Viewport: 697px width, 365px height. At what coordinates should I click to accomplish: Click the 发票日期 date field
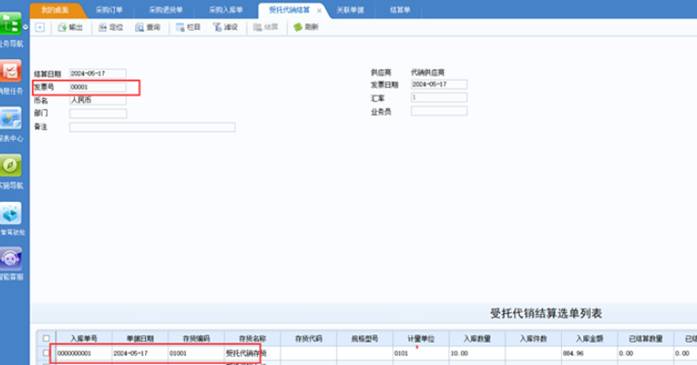tap(439, 84)
